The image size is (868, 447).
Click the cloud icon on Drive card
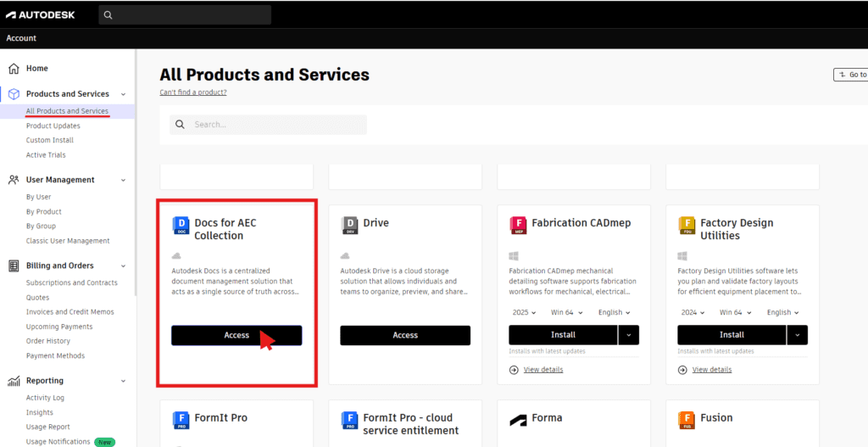(x=346, y=256)
